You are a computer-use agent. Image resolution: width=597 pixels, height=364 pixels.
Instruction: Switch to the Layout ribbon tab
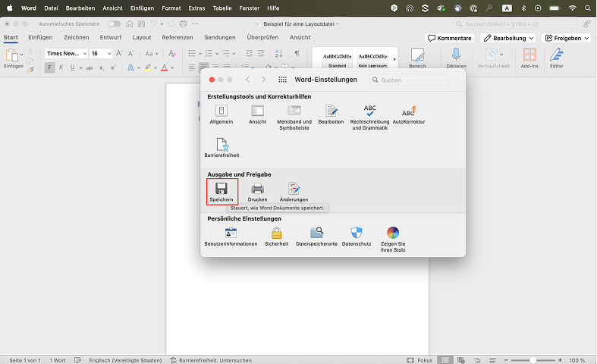(142, 37)
